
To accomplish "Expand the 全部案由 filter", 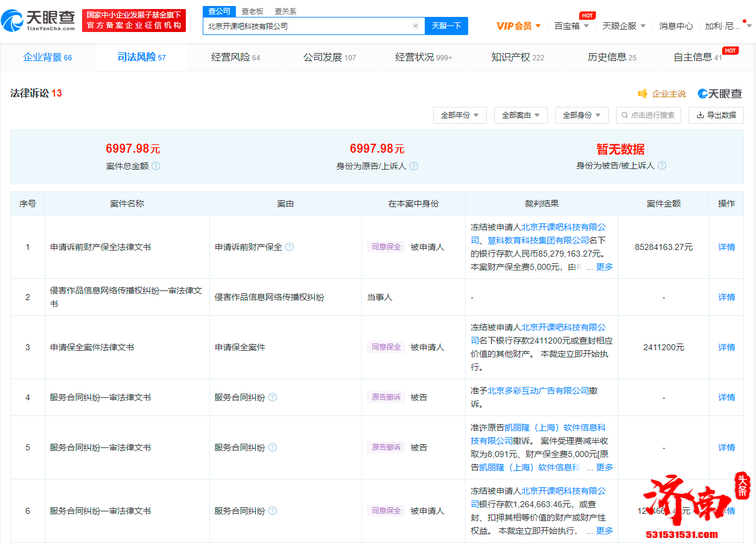I will click(x=521, y=115).
